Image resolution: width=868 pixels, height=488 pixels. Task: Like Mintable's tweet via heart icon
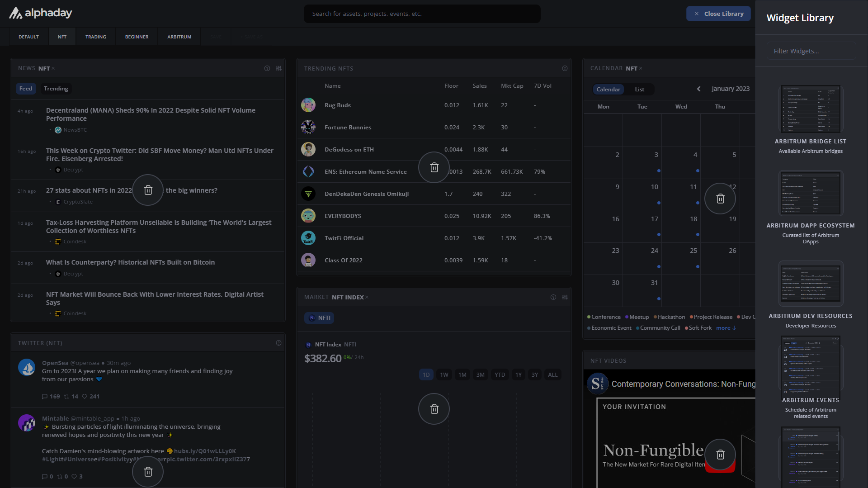(75, 476)
